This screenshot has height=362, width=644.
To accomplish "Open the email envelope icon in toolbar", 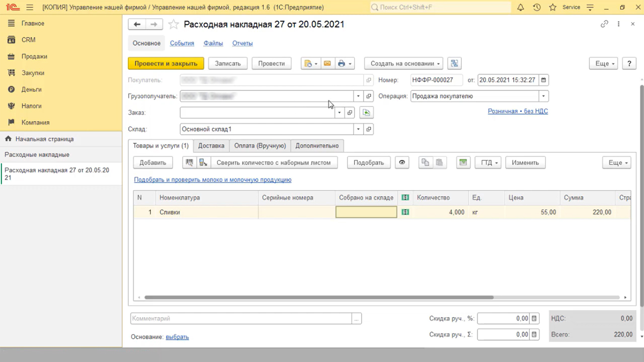I will [x=327, y=63].
